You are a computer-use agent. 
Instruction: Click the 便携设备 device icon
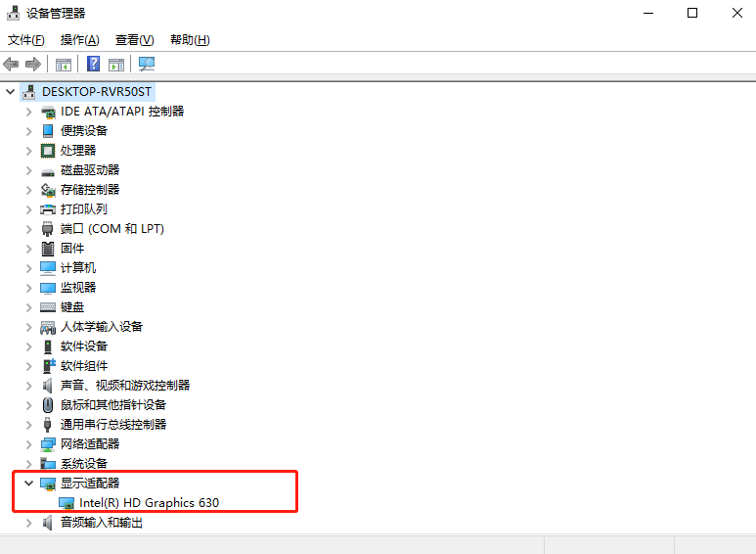[x=48, y=131]
